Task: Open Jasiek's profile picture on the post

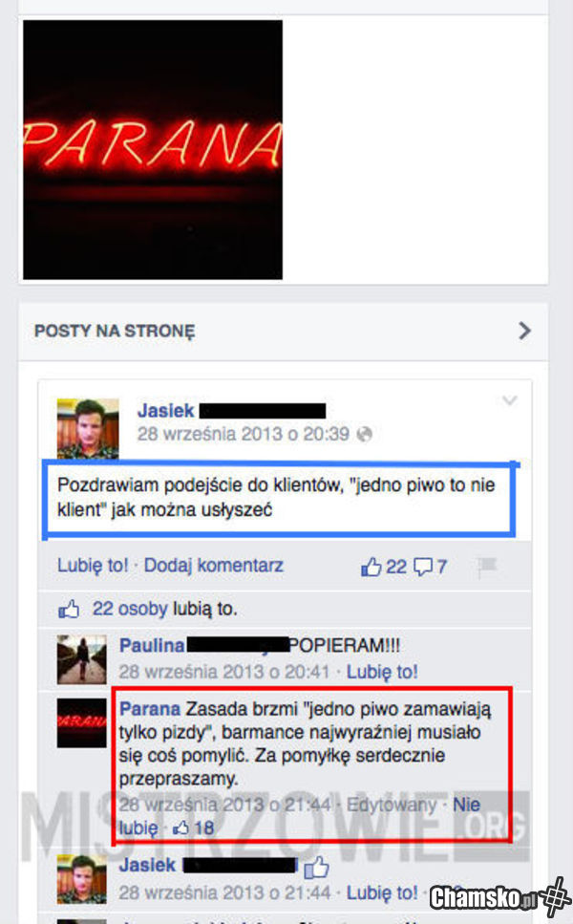Action: click(x=88, y=429)
